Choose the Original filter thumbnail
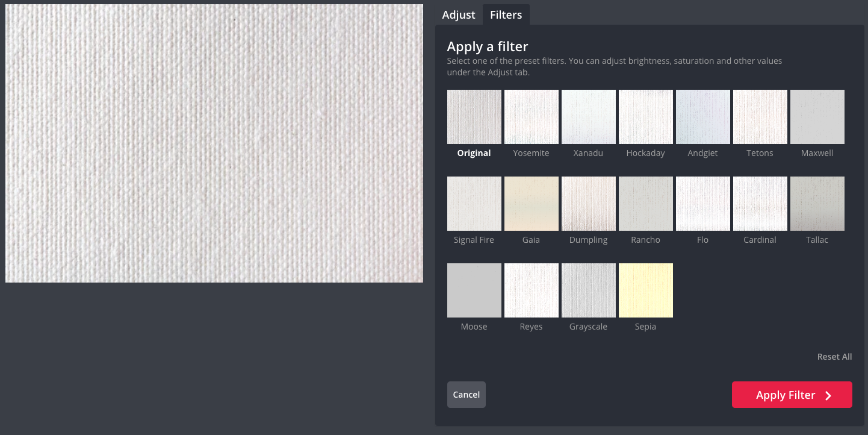This screenshot has width=868, height=435. (474, 117)
